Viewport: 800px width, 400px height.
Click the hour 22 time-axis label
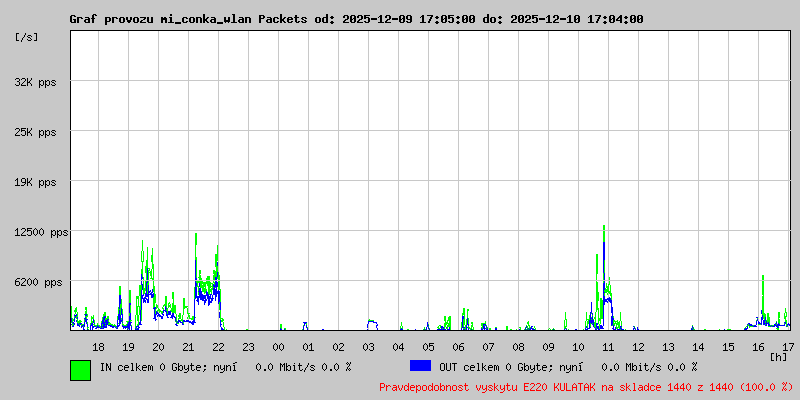coord(218,347)
